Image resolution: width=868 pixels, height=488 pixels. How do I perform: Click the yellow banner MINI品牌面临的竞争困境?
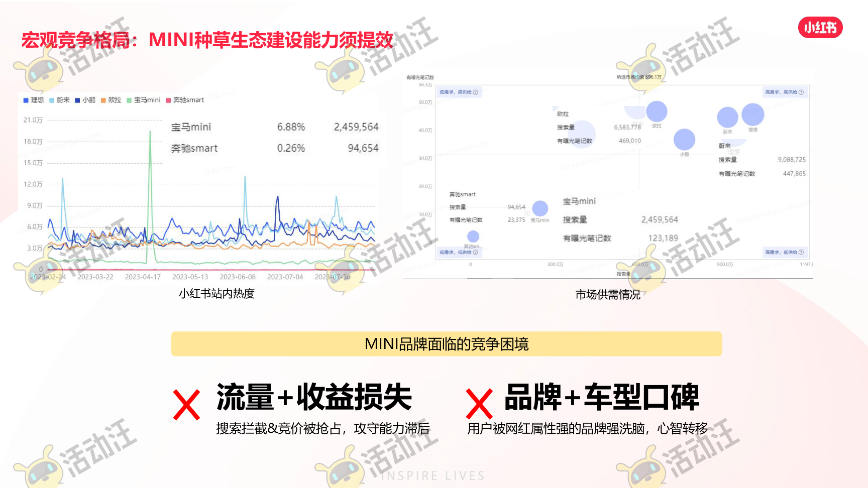pos(447,344)
